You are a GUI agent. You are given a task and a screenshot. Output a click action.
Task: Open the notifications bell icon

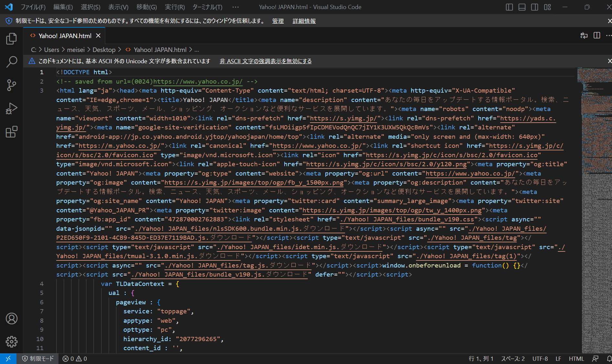[609, 359]
